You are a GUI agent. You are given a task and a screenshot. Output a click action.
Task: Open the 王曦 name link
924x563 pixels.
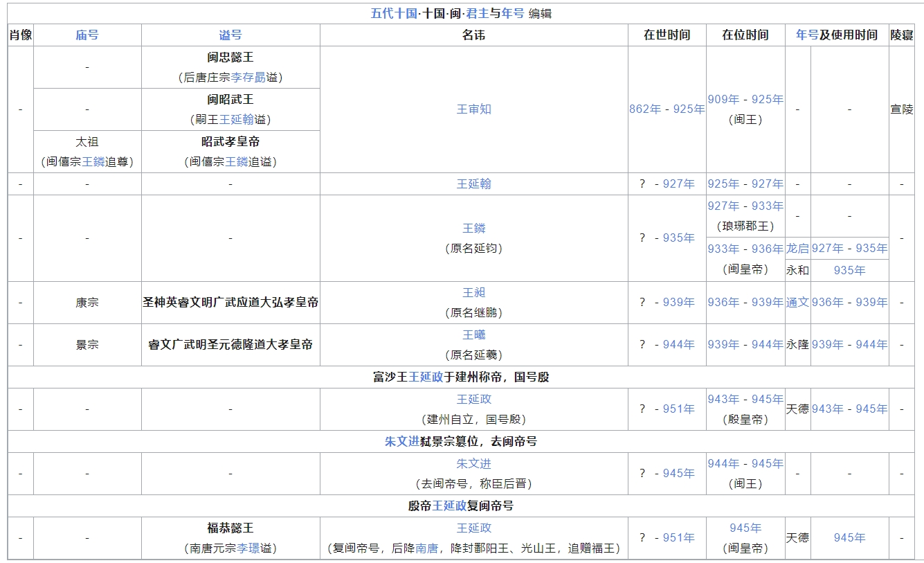[474, 335]
